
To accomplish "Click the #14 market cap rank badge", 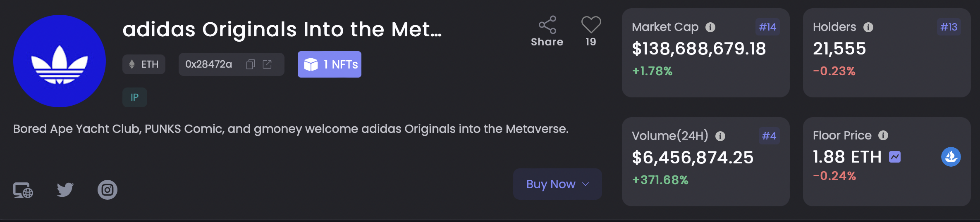I will point(767,27).
